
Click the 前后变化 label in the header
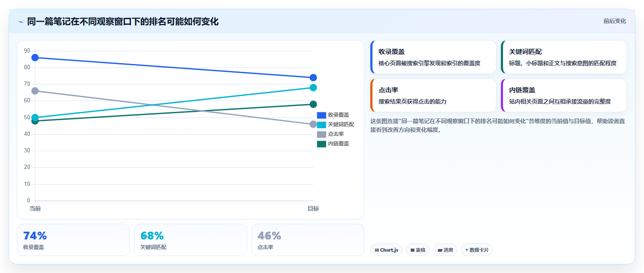(614, 21)
